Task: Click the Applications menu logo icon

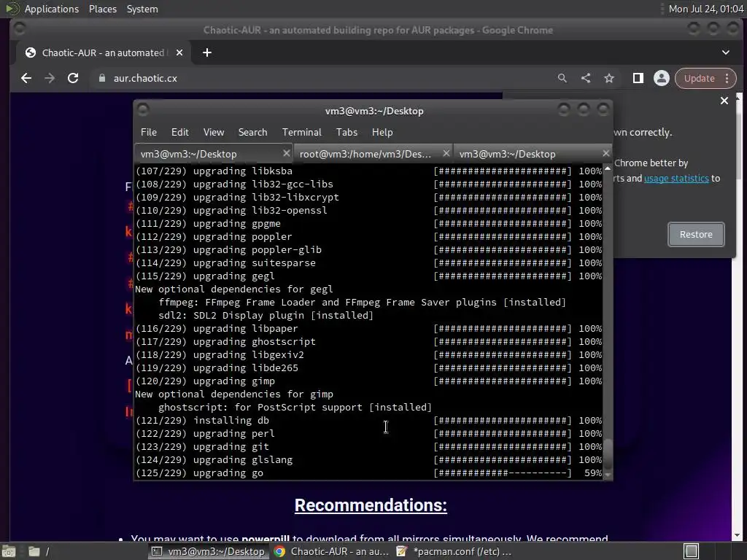Action: click(x=12, y=9)
